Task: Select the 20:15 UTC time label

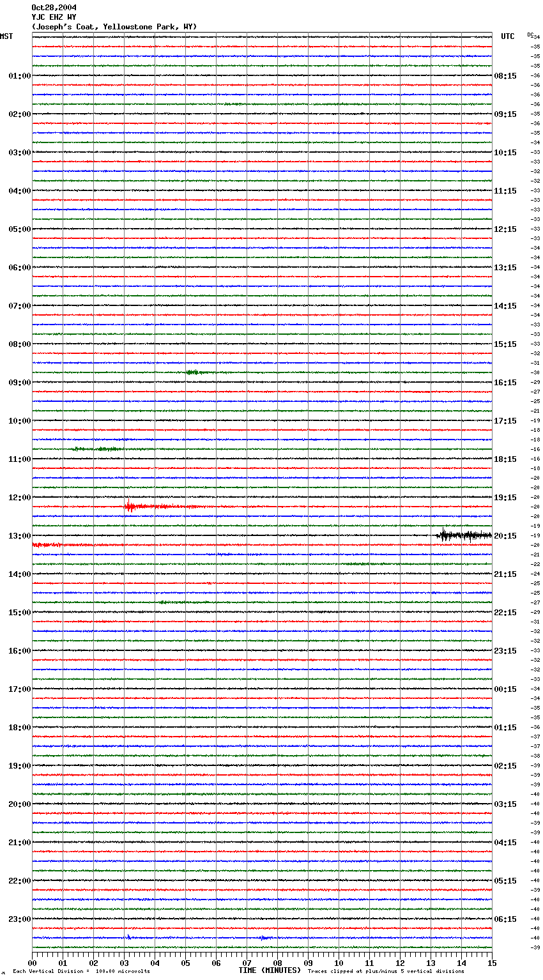Action: [505, 536]
